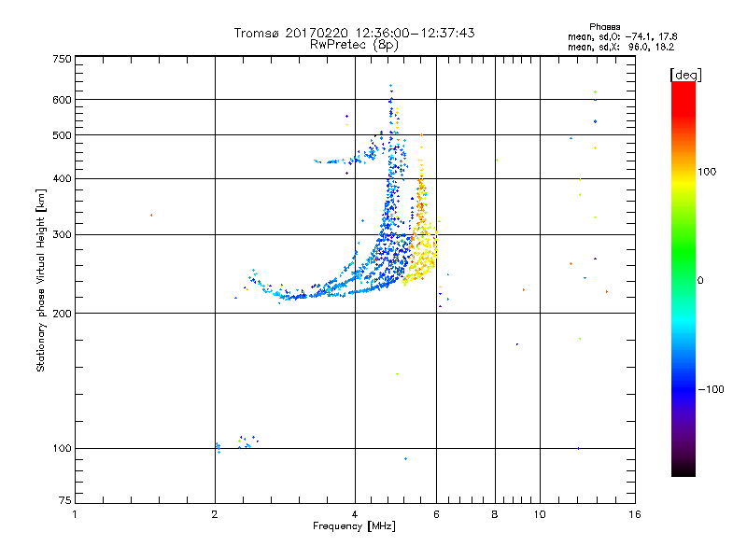
Task: Click the x-axis tick label '6'
Action: (436, 514)
